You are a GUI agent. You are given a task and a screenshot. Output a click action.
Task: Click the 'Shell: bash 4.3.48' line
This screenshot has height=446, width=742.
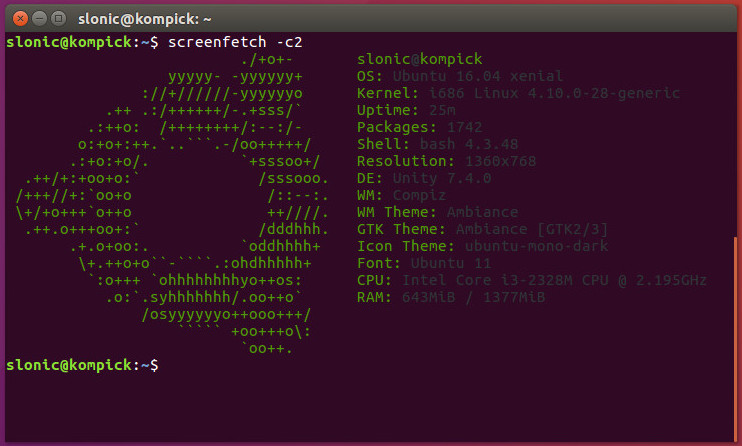pos(438,144)
